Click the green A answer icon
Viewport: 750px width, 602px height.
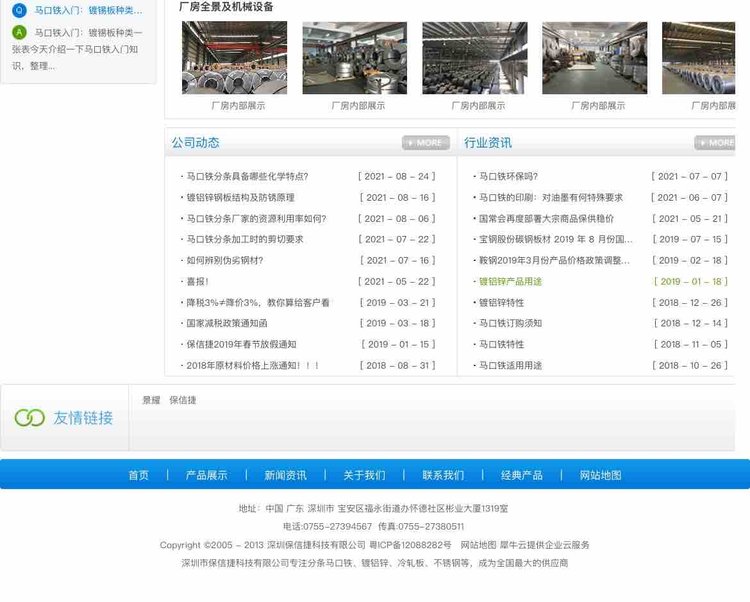[x=20, y=32]
